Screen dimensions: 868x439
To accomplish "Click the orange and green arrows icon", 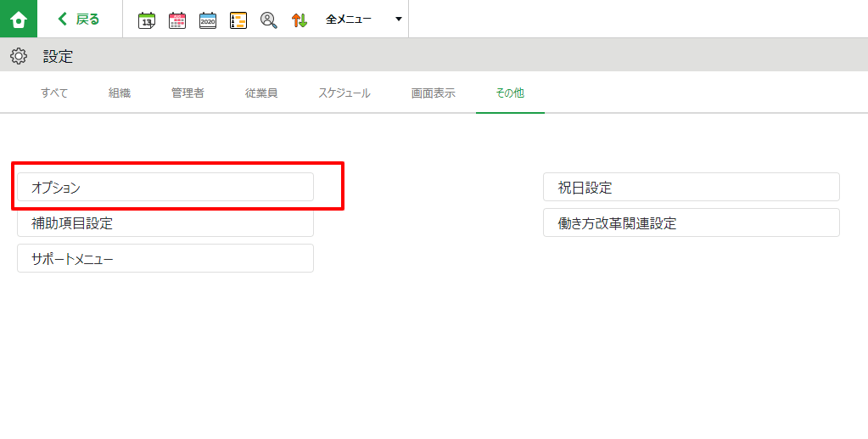I will click(x=299, y=20).
